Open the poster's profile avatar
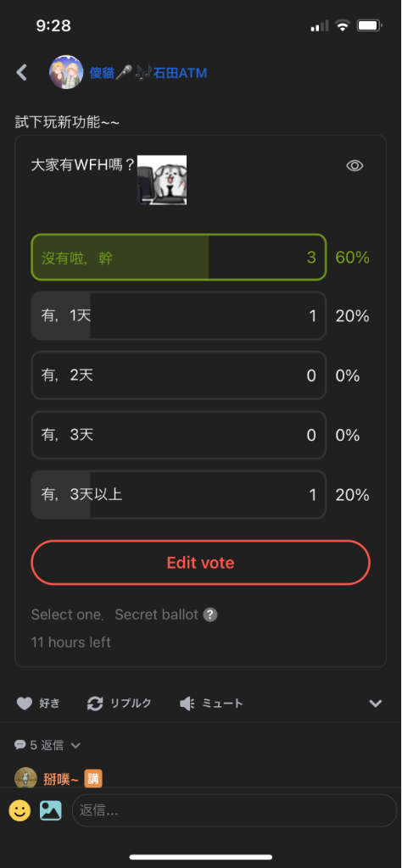The height and width of the screenshot is (868, 402). click(66, 73)
